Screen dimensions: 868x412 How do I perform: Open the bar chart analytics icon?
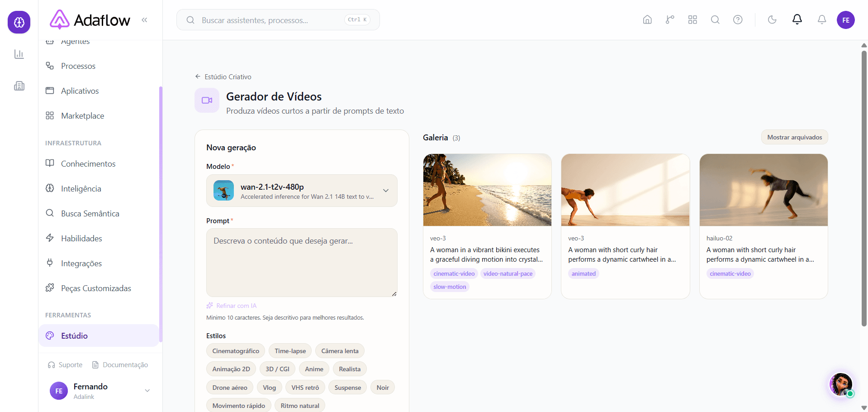coord(19,54)
